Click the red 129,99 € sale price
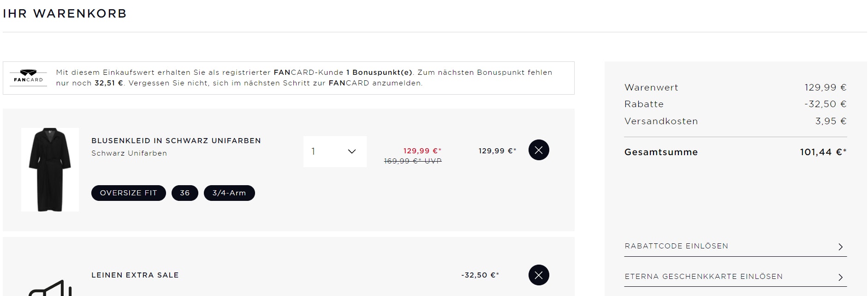 coord(422,151)
